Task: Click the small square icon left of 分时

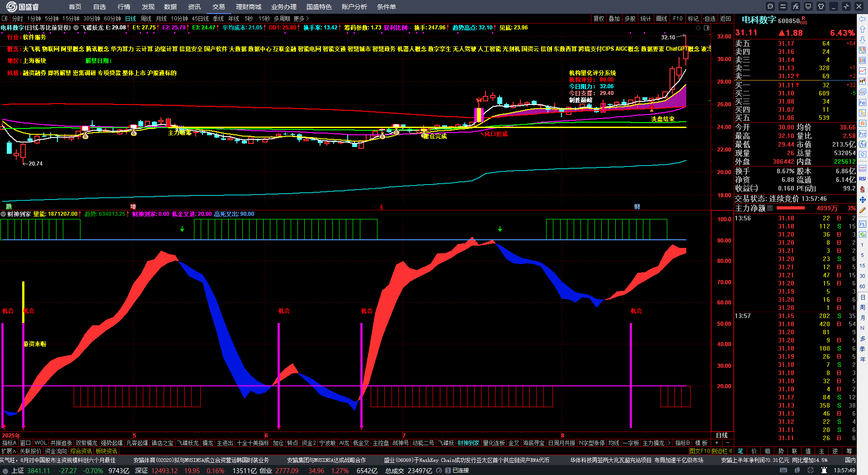Action: 5,19
